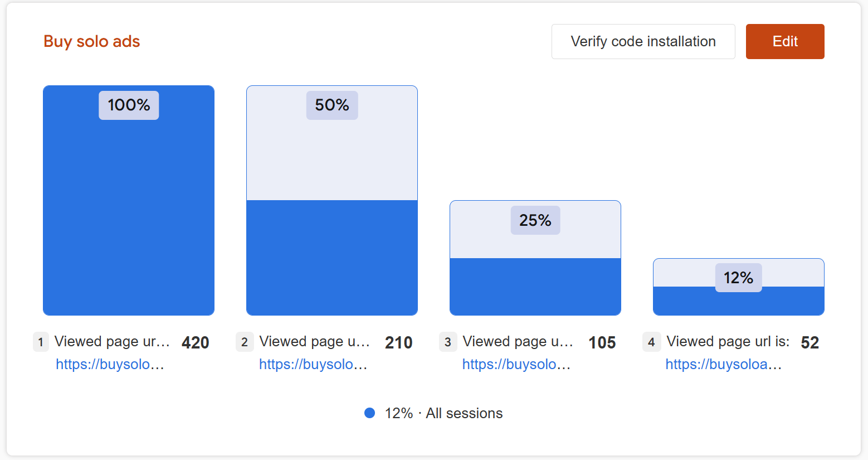Open step 3 buysolo URL link

[516, 364]
